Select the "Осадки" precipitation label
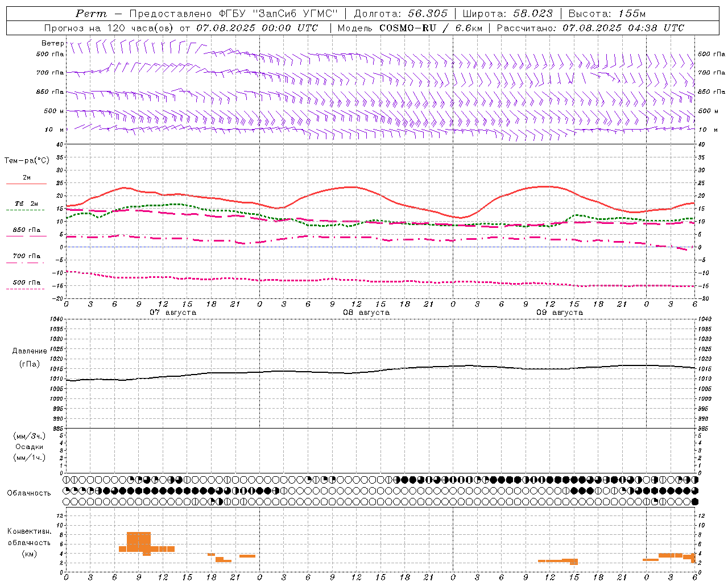The width and height of the screenshot is (728, 582). click(29, 447)
